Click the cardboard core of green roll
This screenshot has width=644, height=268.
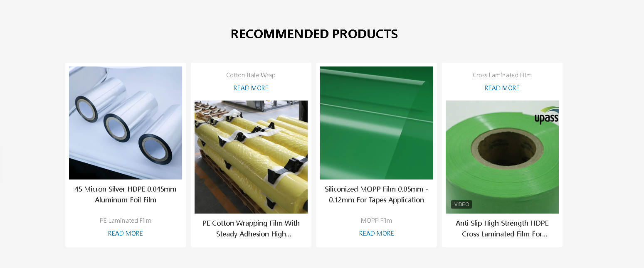[502, 148]
